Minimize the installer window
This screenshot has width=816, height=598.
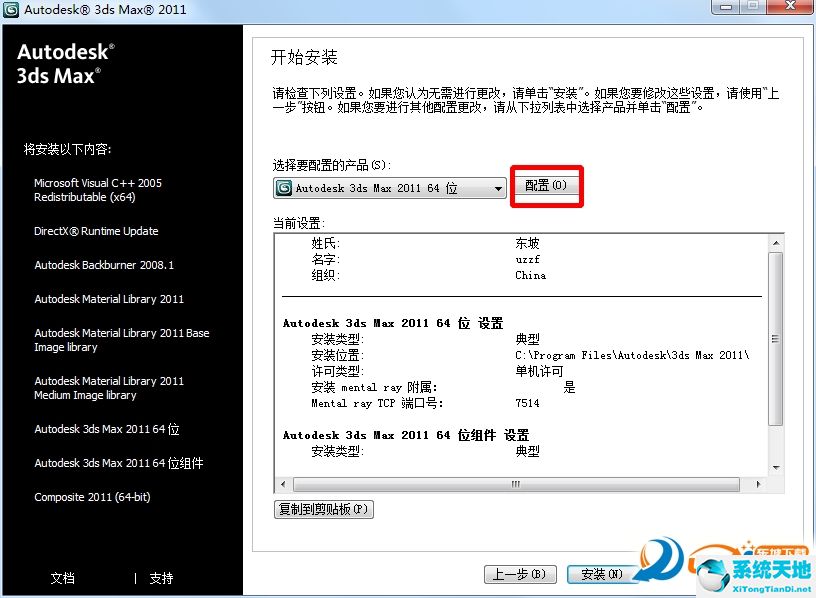[725, 7]
